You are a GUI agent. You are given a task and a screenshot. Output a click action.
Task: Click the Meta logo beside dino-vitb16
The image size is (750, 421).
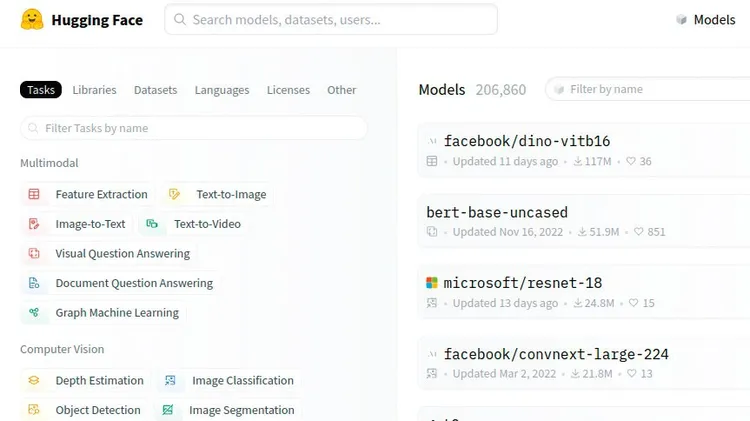pos(432,141)
